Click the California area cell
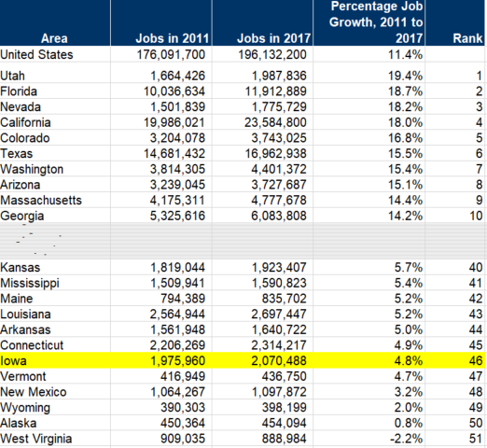 click(x=55, y=122)
